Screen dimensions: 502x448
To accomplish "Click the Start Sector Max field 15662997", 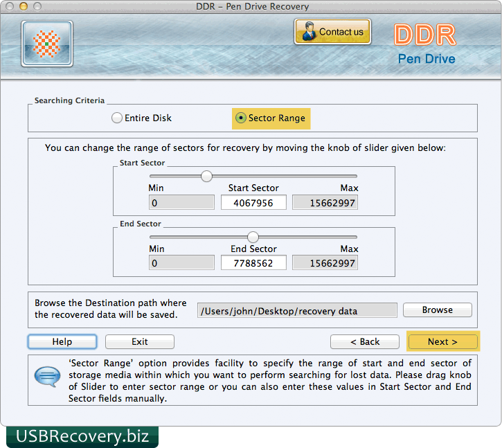I will tap(325, 203).
